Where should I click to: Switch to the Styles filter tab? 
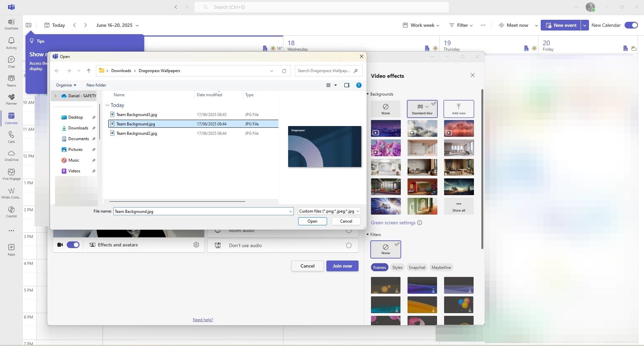tap(397, 268)
